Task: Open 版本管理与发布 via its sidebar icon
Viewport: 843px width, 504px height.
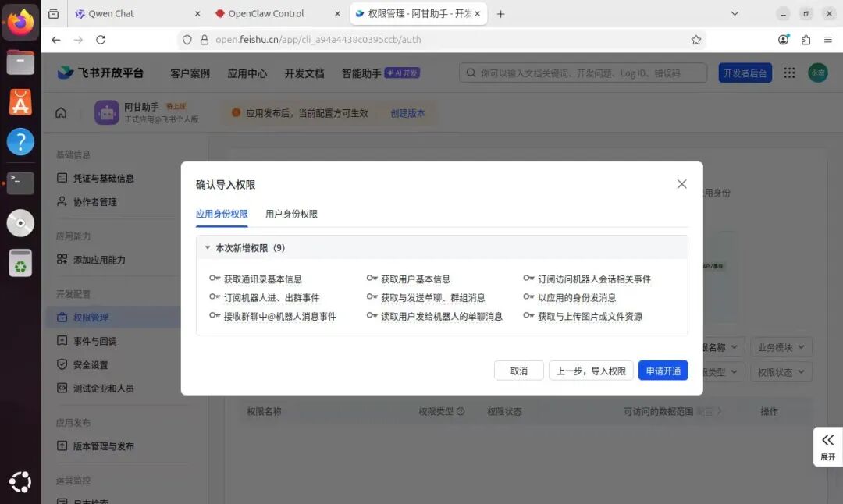Action: 62,446
